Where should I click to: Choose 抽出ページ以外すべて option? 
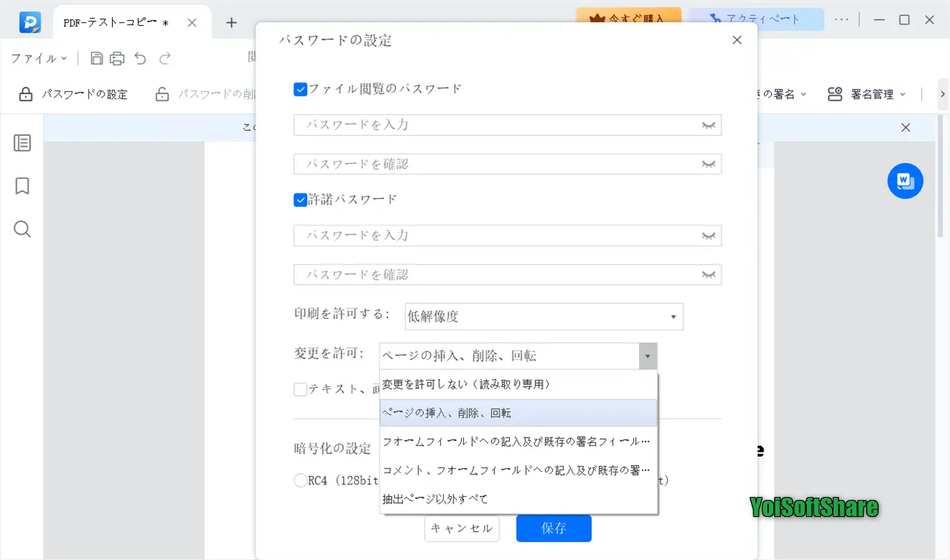(x=518, y=499)
